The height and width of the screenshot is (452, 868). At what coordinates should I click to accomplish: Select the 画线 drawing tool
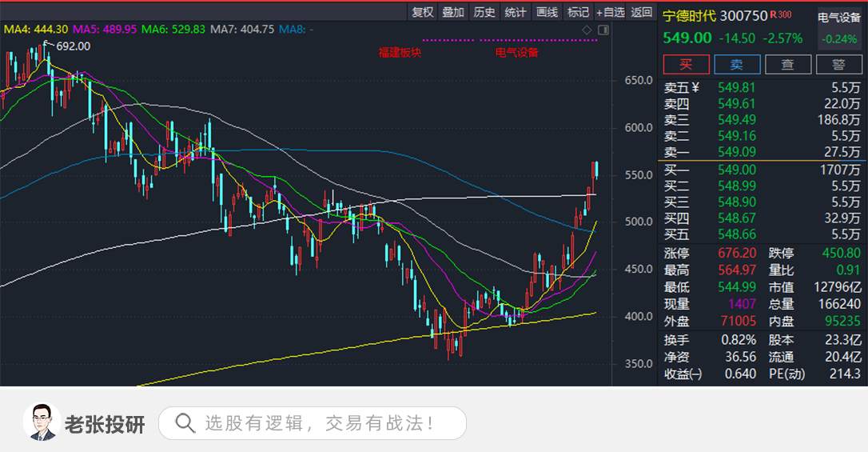pyautogui.click(x=547, y=12)
